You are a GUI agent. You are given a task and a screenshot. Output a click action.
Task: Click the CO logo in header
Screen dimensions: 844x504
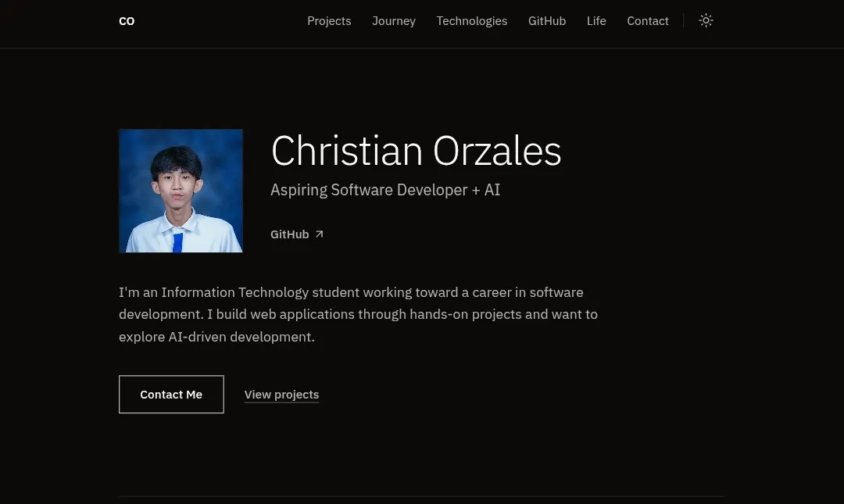pos(127,21)
